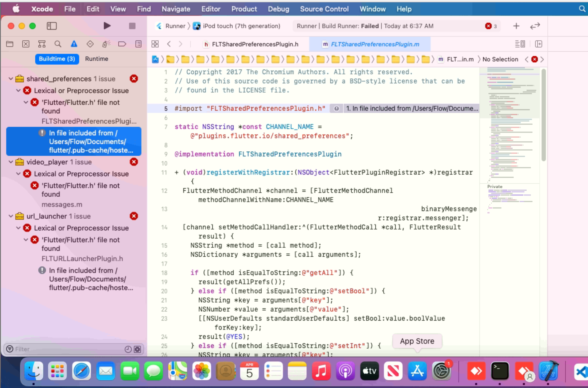Open the Source Control menu

[324, 9]
